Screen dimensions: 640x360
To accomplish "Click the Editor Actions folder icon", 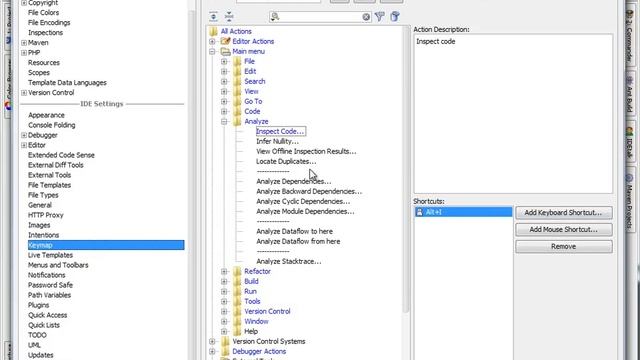I will pos(225,41).
